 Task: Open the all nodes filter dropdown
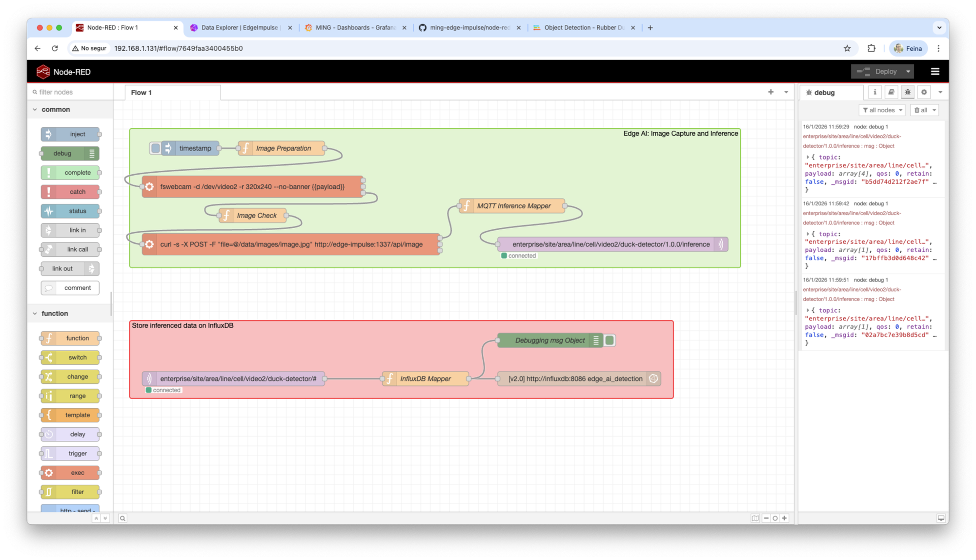(x=882, y=110)
